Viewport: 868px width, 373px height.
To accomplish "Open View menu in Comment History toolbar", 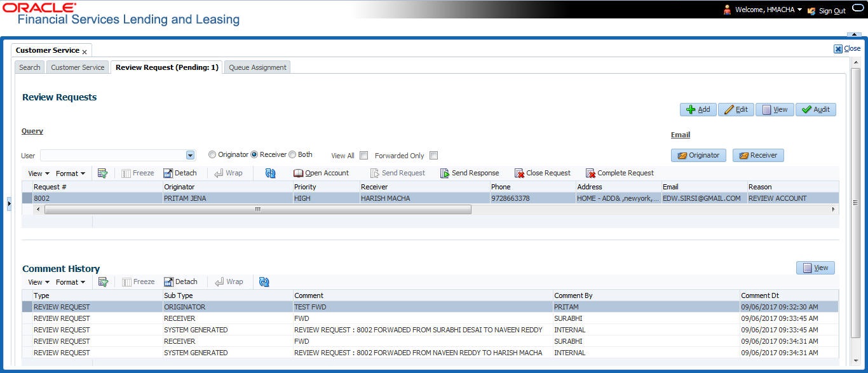I will pos(38,281).
